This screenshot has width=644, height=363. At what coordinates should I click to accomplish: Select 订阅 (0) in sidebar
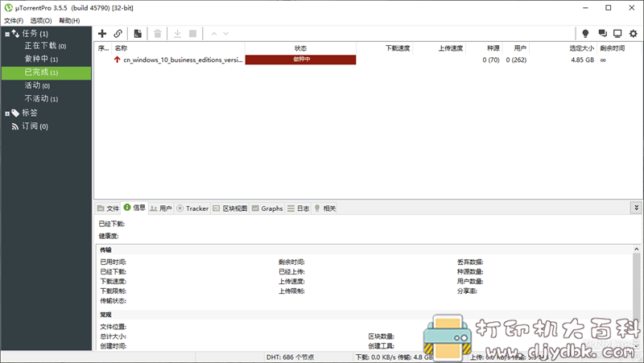coord(46,126)
